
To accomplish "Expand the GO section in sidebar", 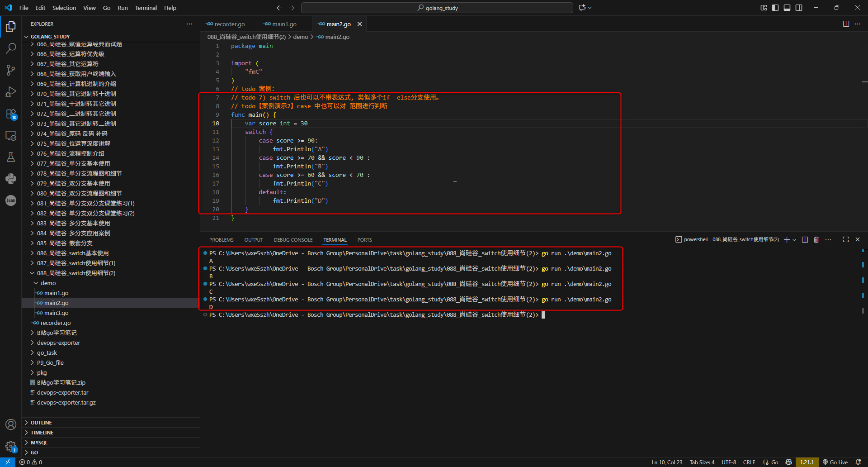I will [x=111, y=453].
